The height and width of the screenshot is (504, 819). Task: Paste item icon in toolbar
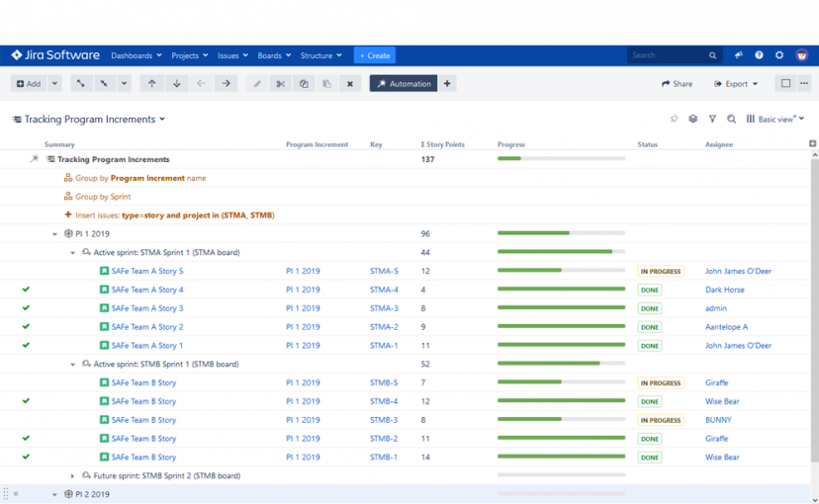[x=326, y=83]
